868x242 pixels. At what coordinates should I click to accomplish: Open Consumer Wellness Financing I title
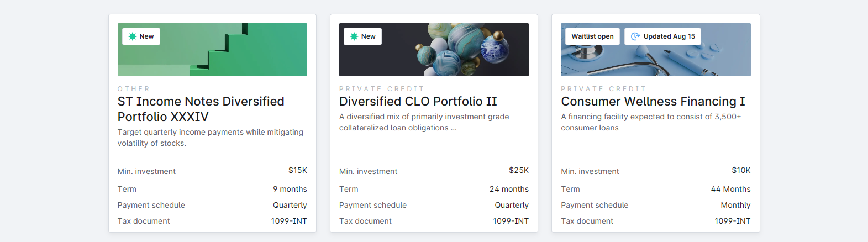click(x=653, y=101)
